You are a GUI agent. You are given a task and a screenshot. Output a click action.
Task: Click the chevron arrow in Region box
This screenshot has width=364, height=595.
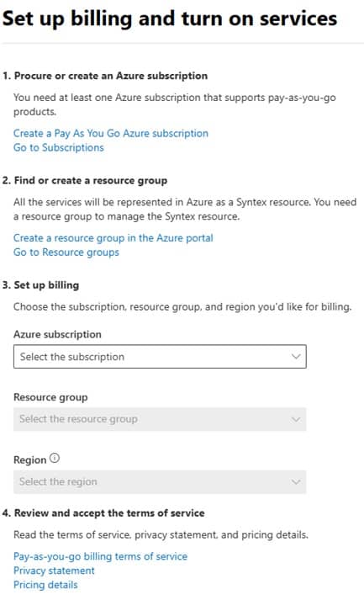click(296, 482)
